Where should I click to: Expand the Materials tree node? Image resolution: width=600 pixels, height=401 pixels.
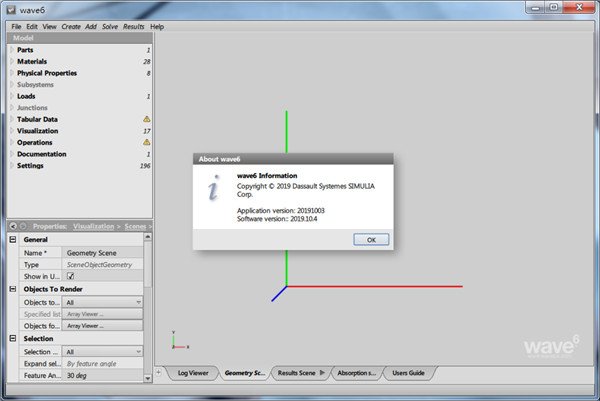pos(12,61)
